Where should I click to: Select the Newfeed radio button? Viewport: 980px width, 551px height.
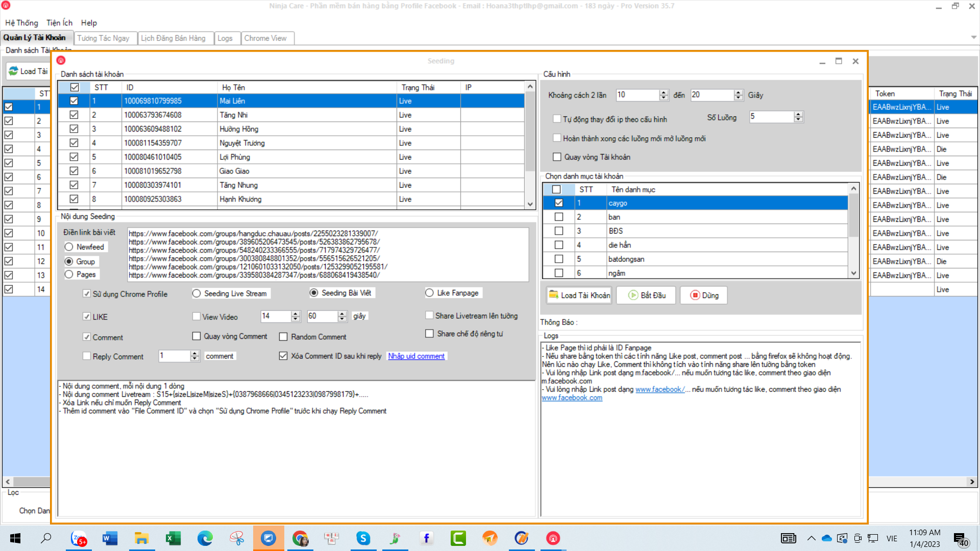(69, 247)
